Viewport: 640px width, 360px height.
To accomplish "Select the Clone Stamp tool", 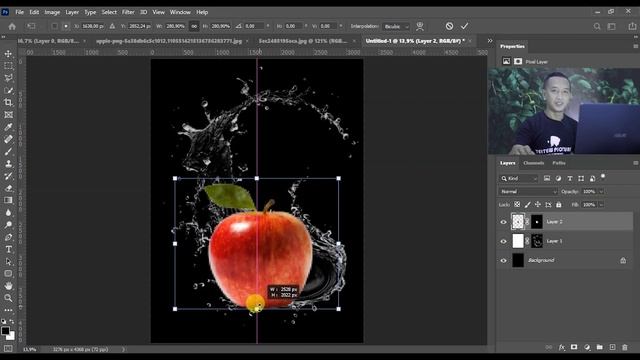I will coord(8,164).
